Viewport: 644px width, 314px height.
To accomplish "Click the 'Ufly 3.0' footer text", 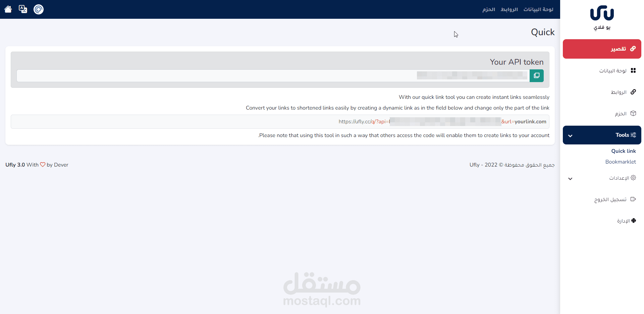I will (x=15, y=165).
